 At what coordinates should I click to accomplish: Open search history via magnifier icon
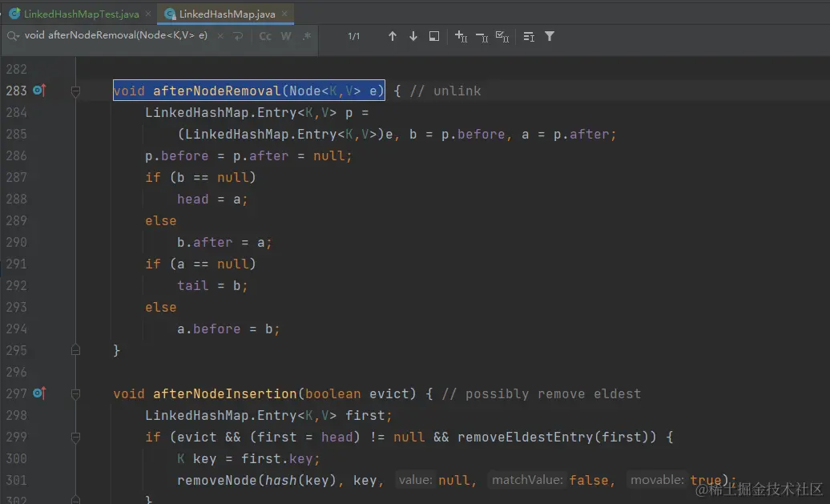coord(14,36)
